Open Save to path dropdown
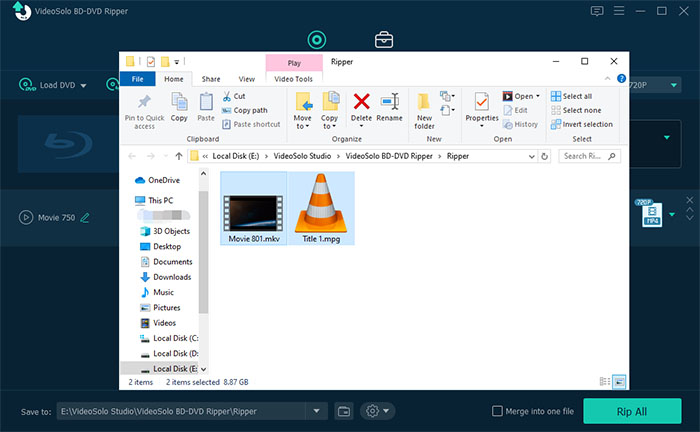Screen dimensions: 700x432 pyautogui.click(x=316, y=411)
